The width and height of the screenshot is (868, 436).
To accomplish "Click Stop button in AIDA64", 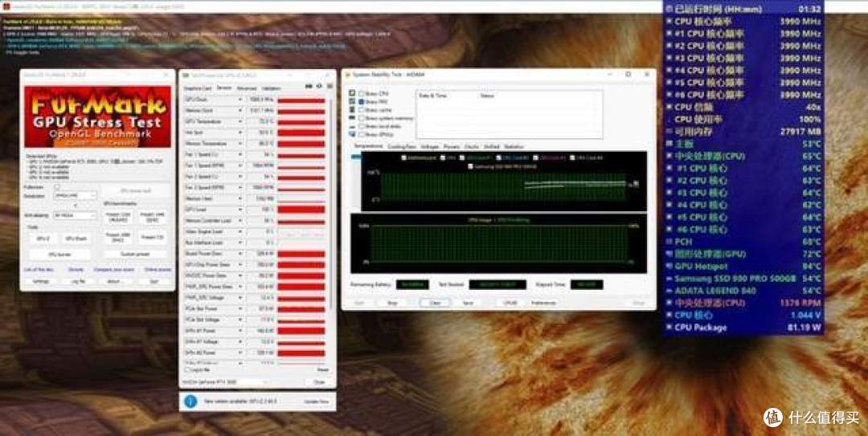I will [392, 304].
